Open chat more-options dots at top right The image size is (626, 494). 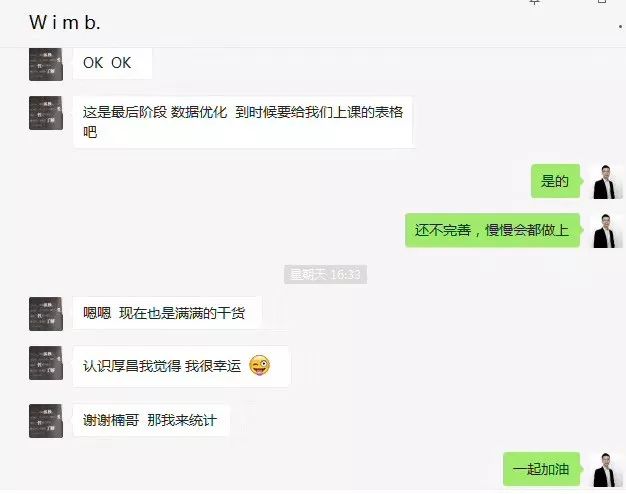(620, 26)
